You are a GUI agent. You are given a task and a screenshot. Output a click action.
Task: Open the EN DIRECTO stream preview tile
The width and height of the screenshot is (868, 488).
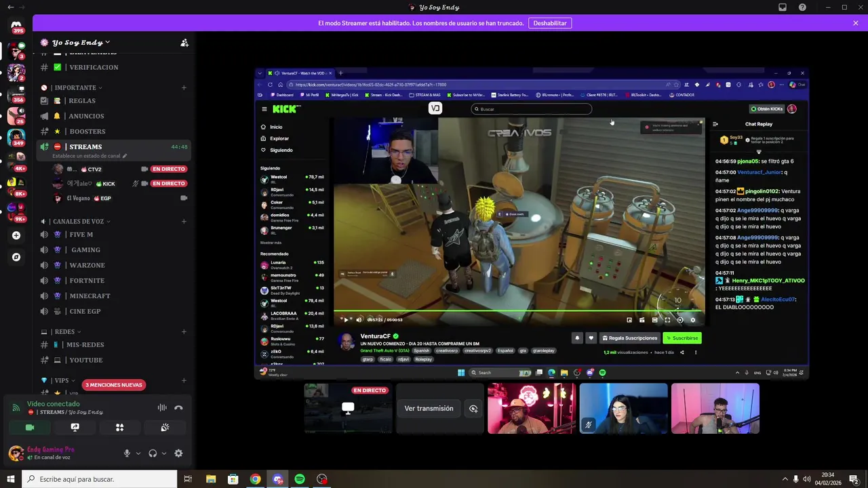click(x=348, y=409)
